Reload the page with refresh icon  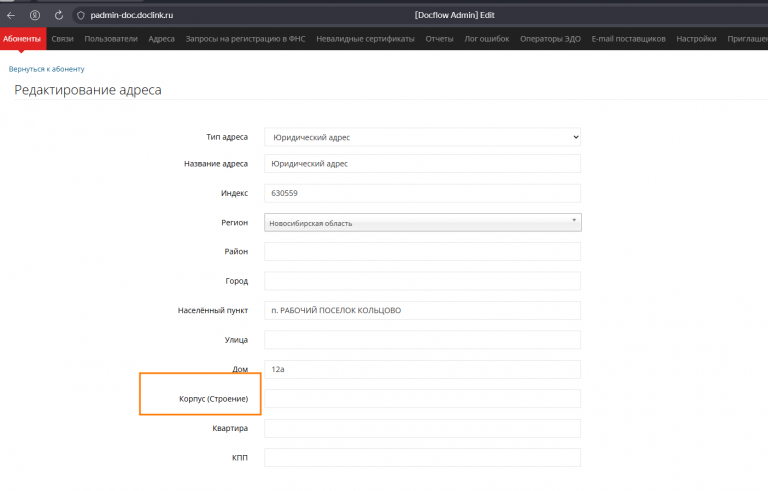coord(59,15)
